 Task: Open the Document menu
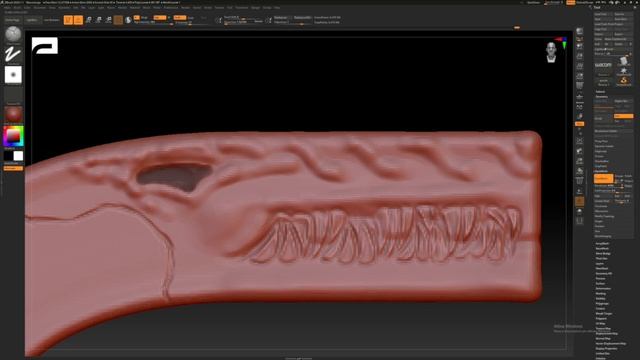40,8
